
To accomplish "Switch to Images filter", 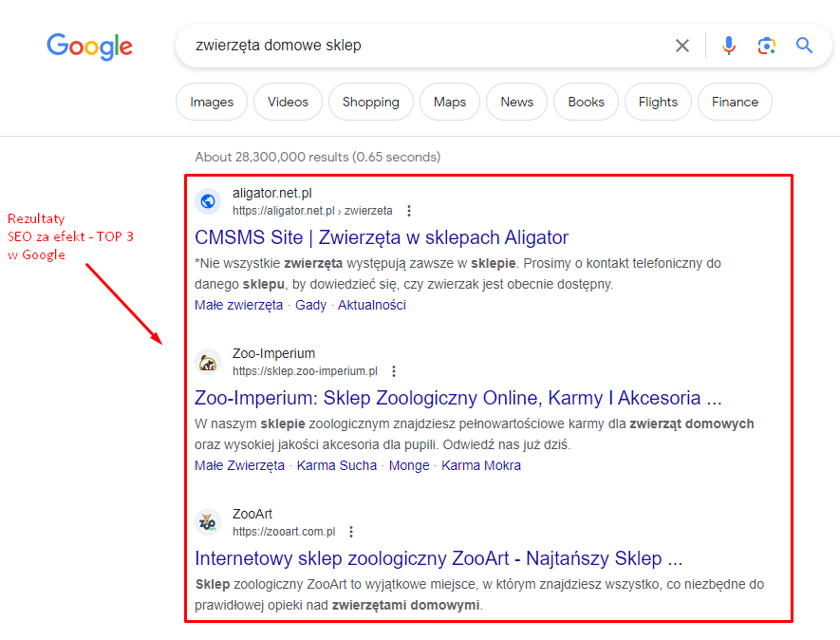I will tap(212, 102).
